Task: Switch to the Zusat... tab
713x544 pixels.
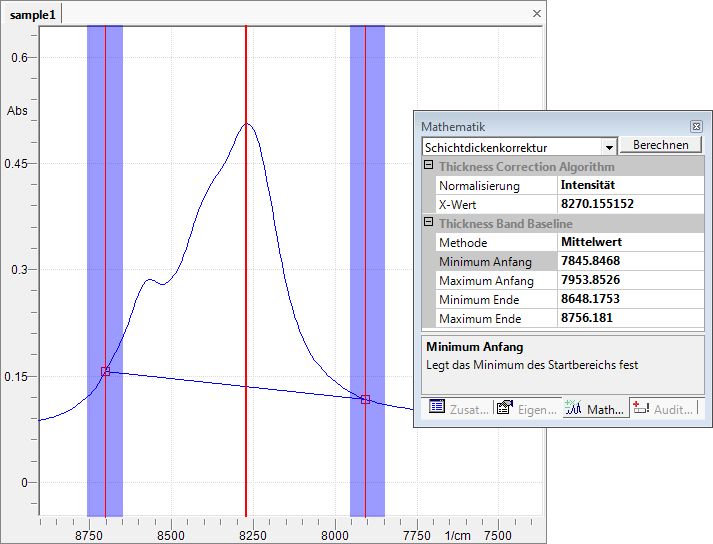Action: coord(457,408)
